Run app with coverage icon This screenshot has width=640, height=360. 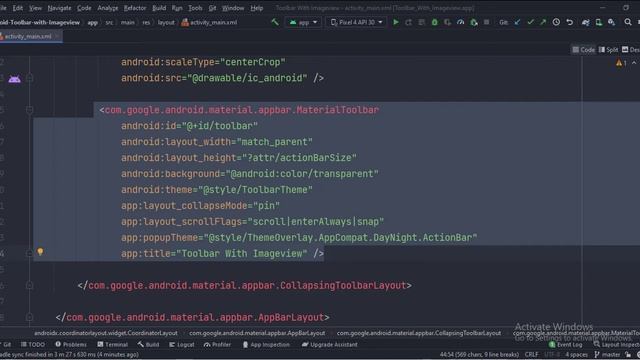click(448, 22)
